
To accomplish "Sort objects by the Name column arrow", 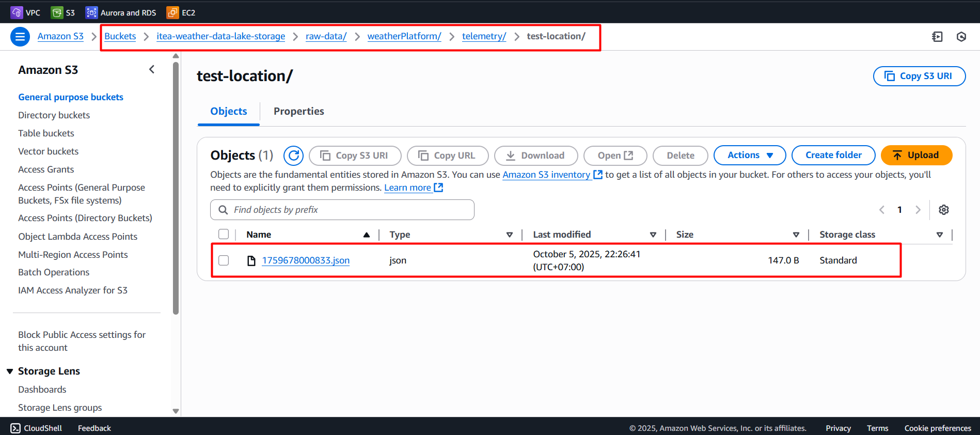I will 366,235.
